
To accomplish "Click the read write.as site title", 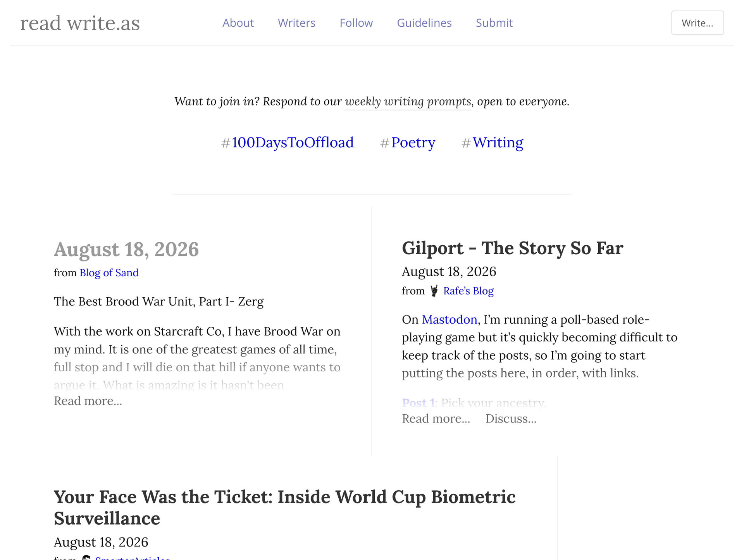I will [x=80, y=23].
